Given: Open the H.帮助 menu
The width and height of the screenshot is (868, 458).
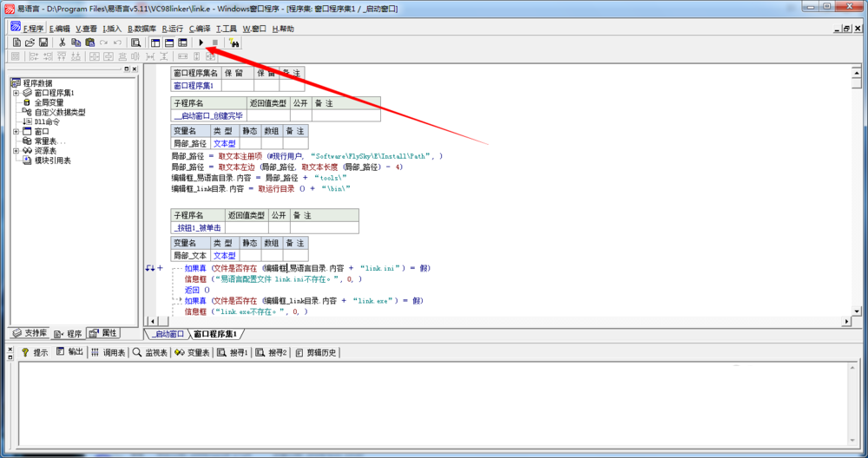Looking at the screenshot, I should coord(283,29).
